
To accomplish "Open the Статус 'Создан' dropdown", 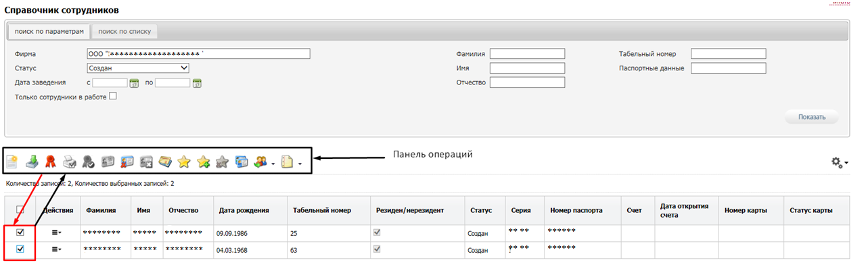I will coord(138,68).
